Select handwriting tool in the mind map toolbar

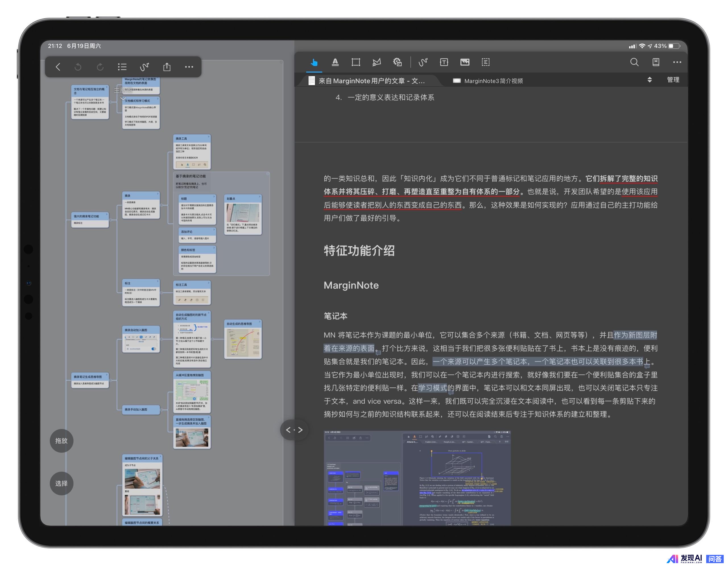pos(144,67)
